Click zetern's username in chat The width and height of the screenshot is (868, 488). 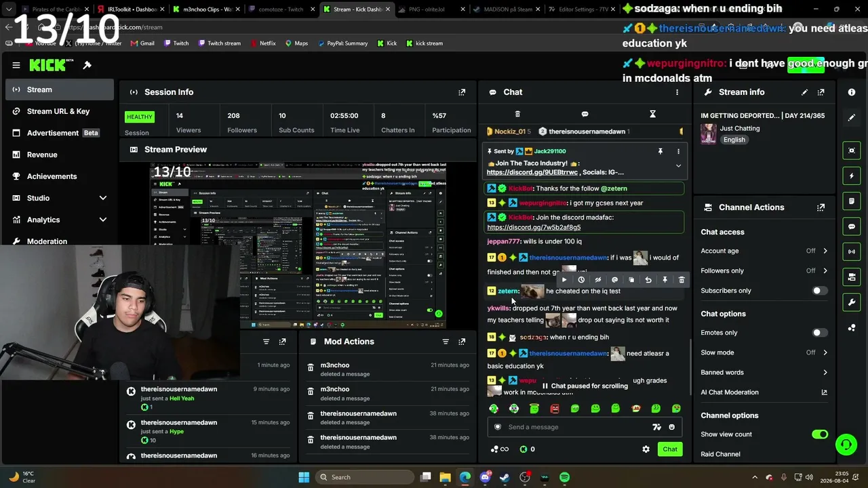tap(509, 291)
